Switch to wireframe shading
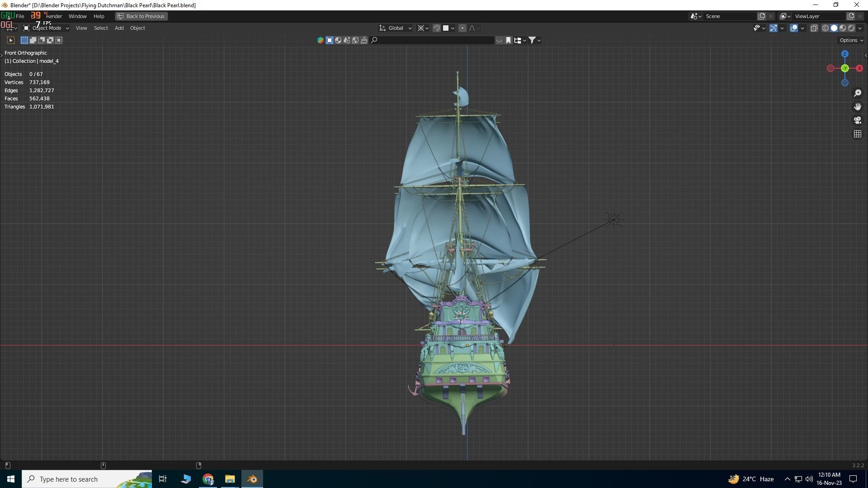868x488 pixels. tap(826, 28)
